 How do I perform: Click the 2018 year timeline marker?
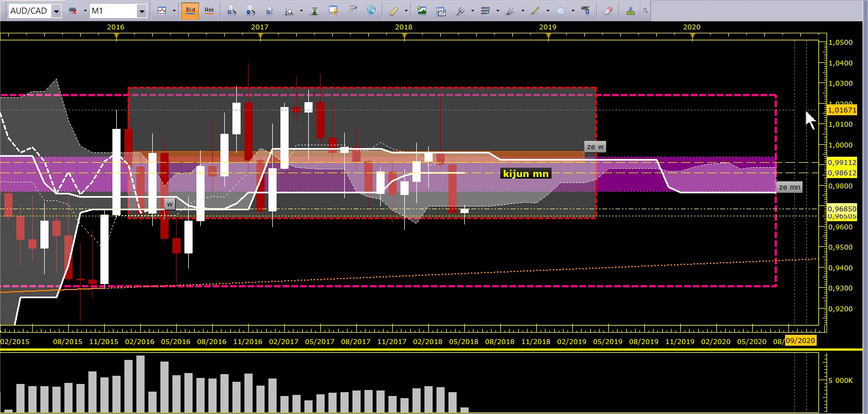coord(404,27)
